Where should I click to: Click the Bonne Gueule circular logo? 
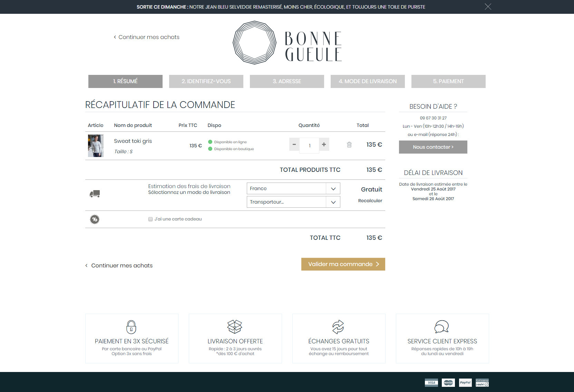pyautogui.click(x=255, y=42)
